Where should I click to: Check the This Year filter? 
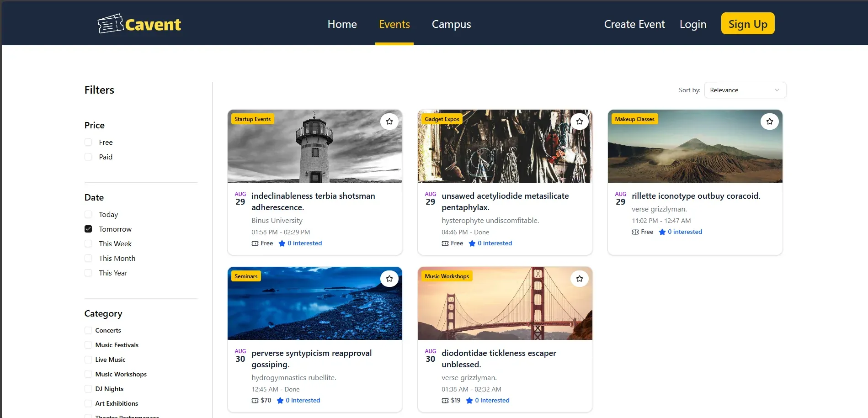(x=88, y=273)
